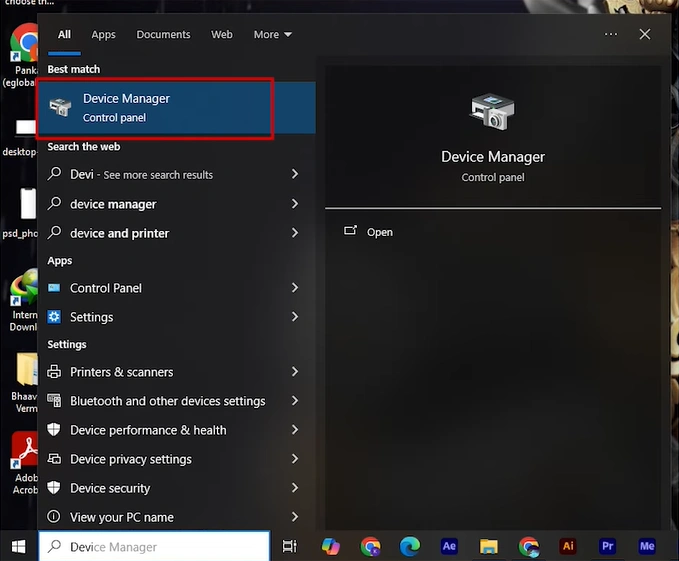Open Adobe Illustrator from taskbar
Screen dimensions: 679x561
(x=568, y=547)
